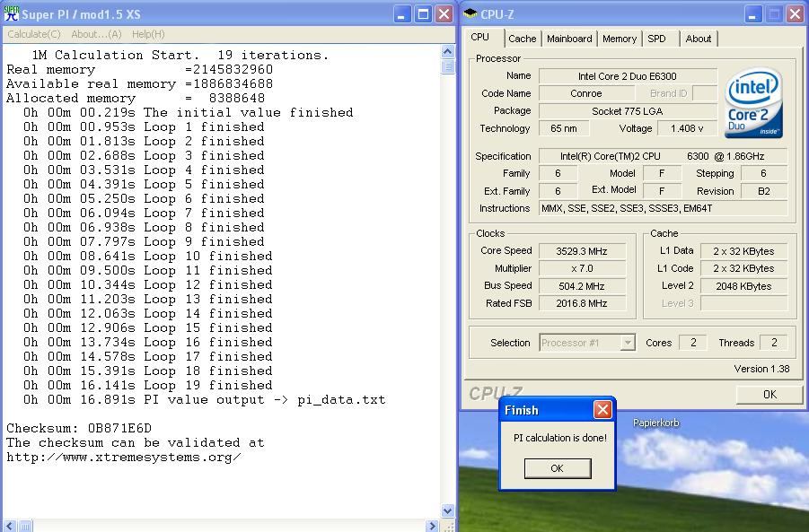Click the Technology value '65 nm'
Screen dimensions: 809x532
(x=563, y=128)
